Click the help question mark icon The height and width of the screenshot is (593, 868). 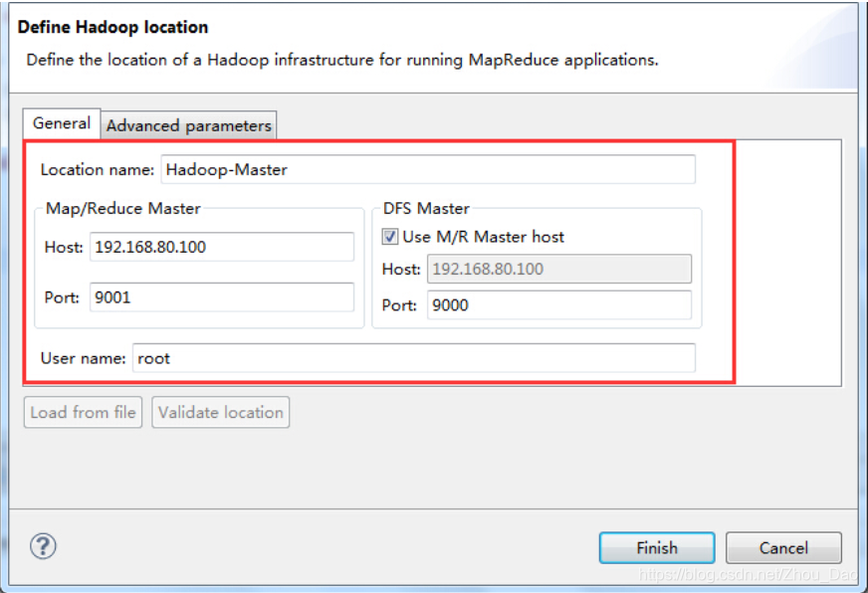(x=42, y=546)
